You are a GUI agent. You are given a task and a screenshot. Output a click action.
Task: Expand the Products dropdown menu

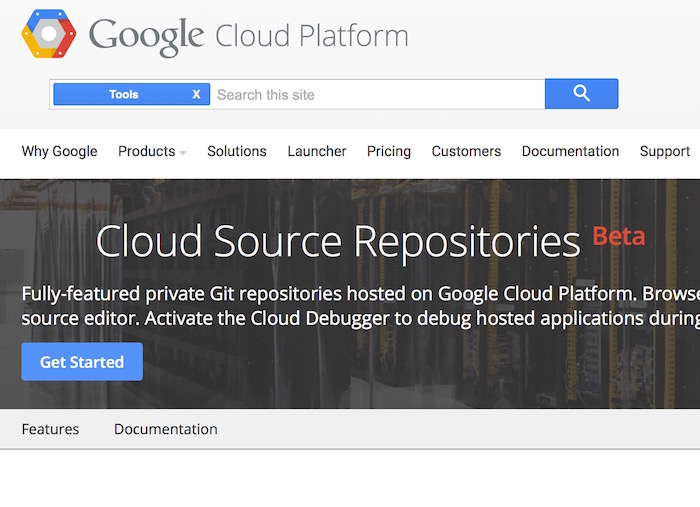click(152, 151)
